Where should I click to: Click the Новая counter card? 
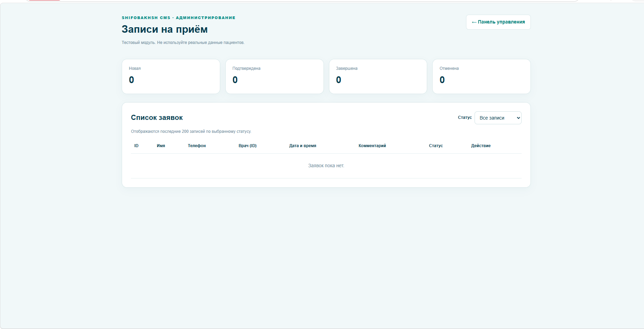[171, 76]
